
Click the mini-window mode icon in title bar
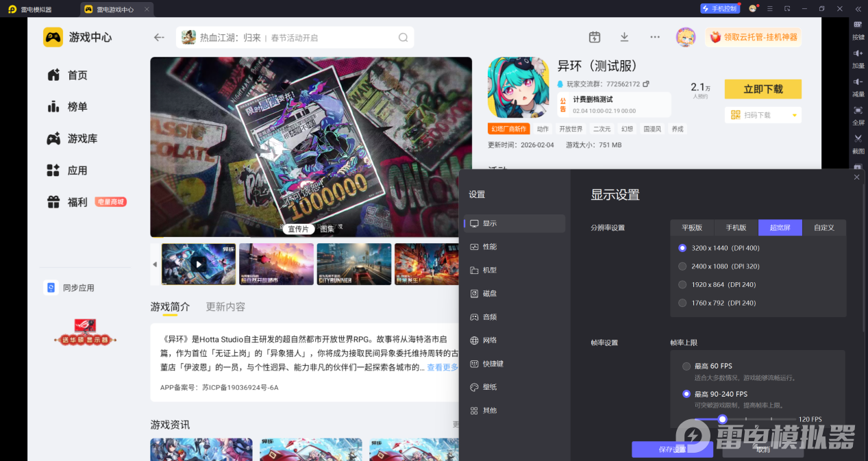coord(787,8)
